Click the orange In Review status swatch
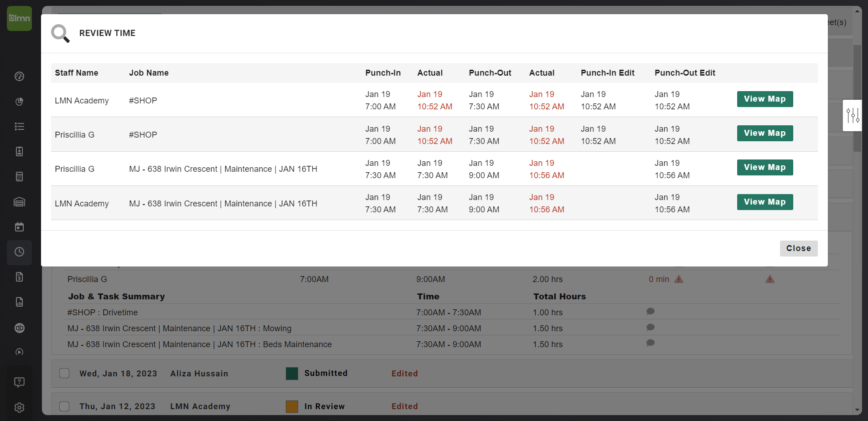 [x=292, y=406]
